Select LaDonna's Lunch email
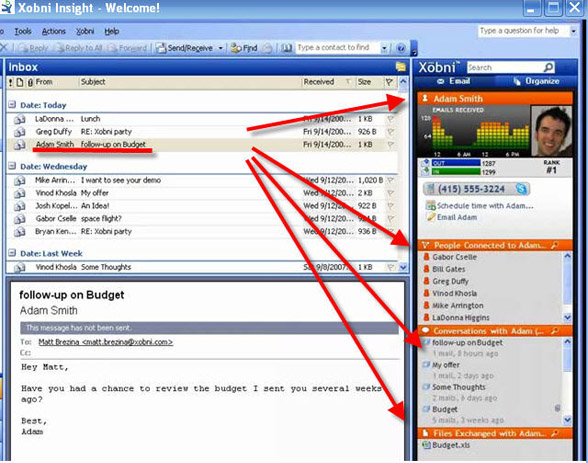Image resolution: width=588 pixels, height=463 pixels. point(202,119)
